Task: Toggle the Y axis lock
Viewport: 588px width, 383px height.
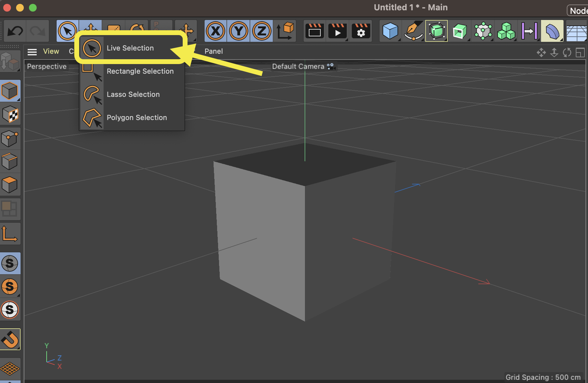Action: point(238,31)
